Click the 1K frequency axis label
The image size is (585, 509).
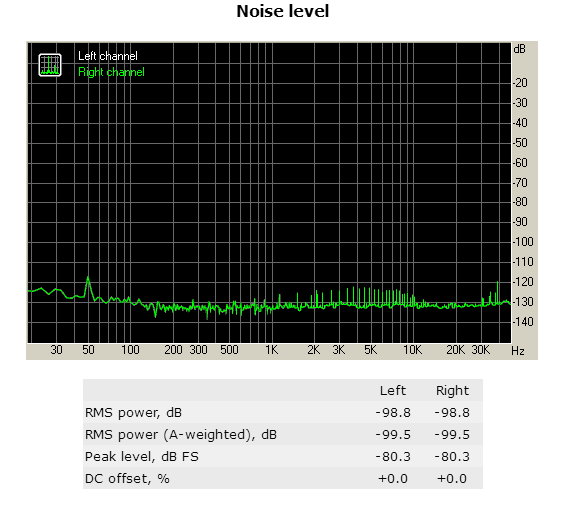(x=272, y=350)
